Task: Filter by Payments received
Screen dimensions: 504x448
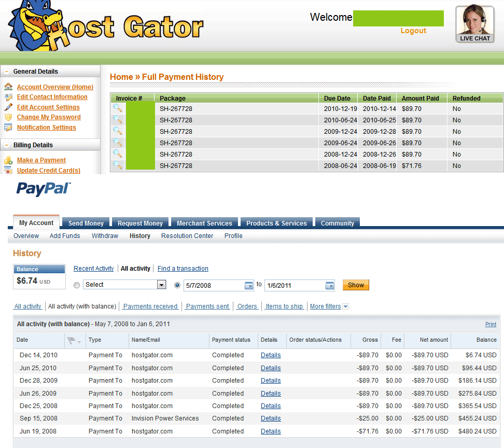Action: tap(150, 306)
